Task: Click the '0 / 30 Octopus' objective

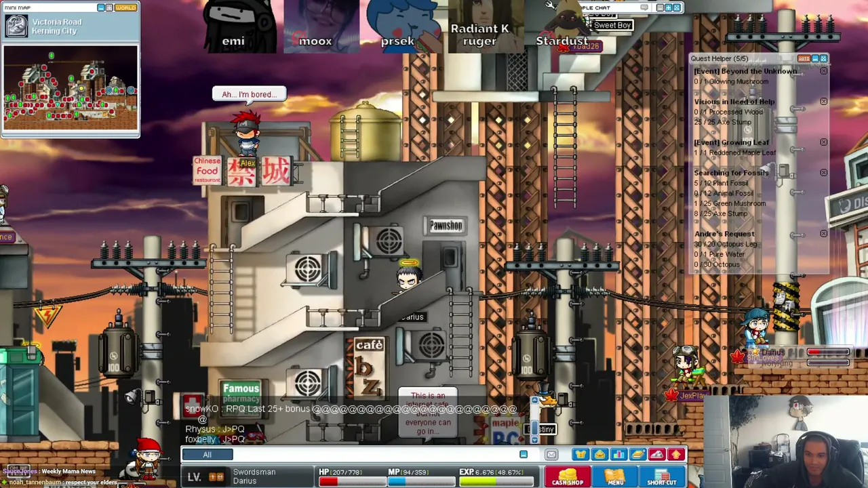Action: pos(717,264)
